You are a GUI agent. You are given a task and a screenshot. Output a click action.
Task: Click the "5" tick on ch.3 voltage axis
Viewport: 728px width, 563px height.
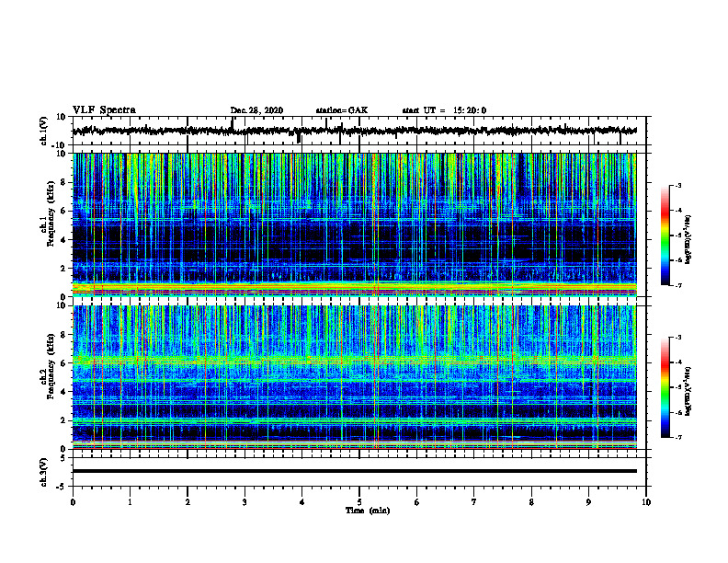coord(64,458)
